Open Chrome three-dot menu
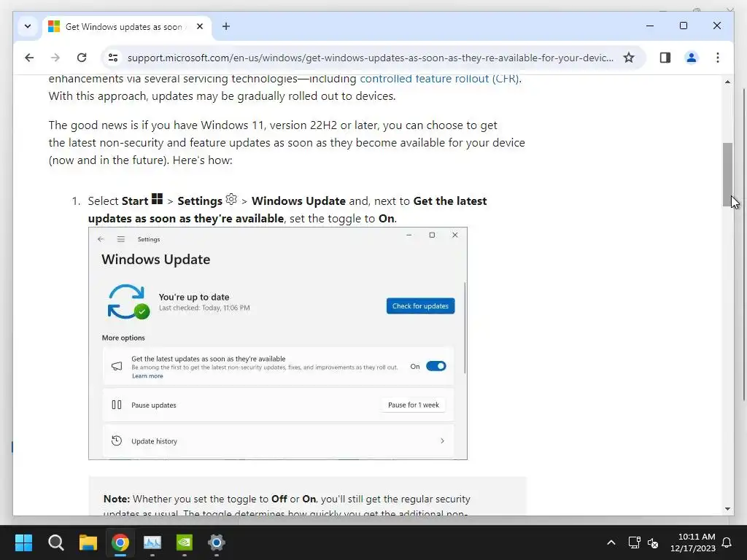The width and height of the screenshot is (747, 560). coord(718,58)
